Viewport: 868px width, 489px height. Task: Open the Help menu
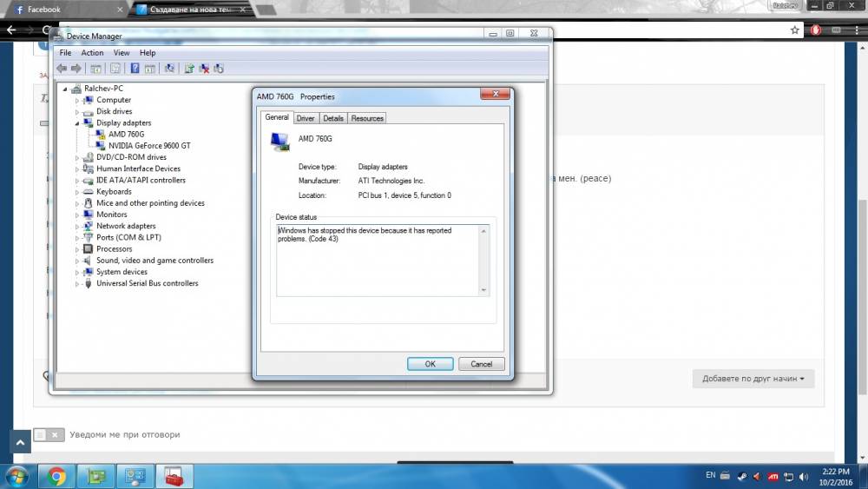[148, 53]
